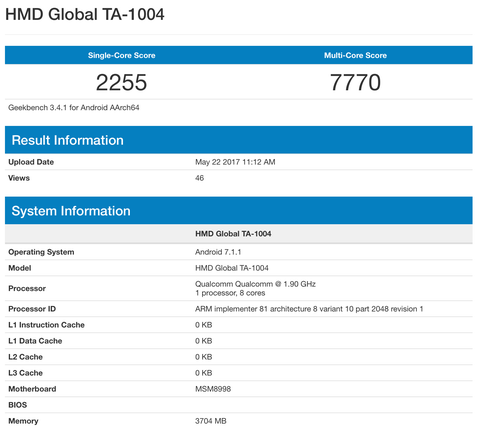This screenshot has width=480, height=428.
Task: Click the 'Single-Core Score' header label
Action: click(x=122, y=55)
